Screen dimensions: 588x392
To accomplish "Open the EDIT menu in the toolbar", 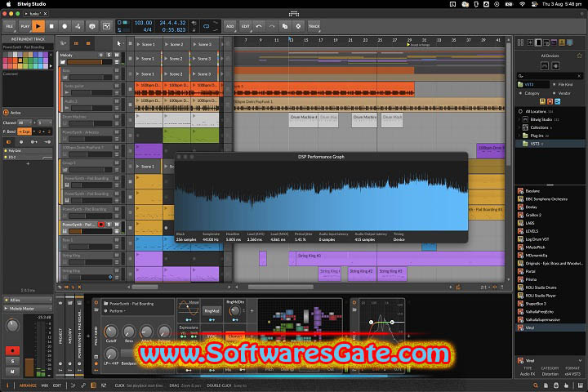I will coord(245,26).
